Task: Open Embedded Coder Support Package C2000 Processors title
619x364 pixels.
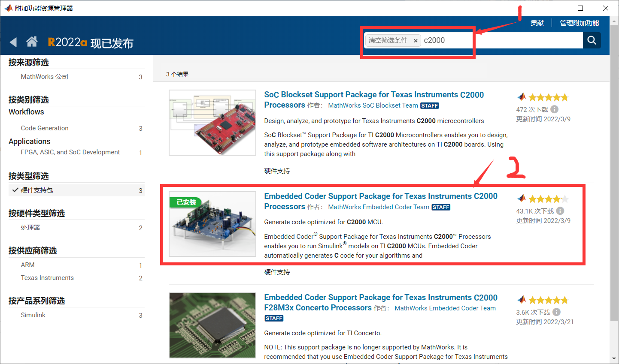Action: (381, 201)
